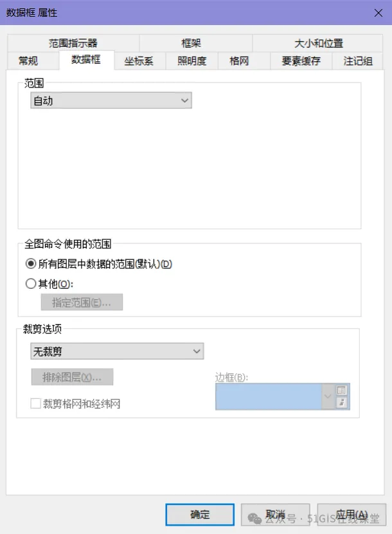This screenshot has height=534, width=392.
Task: Select 所有图层中数据的范围(默认) radio button
Action: point(31,264)
